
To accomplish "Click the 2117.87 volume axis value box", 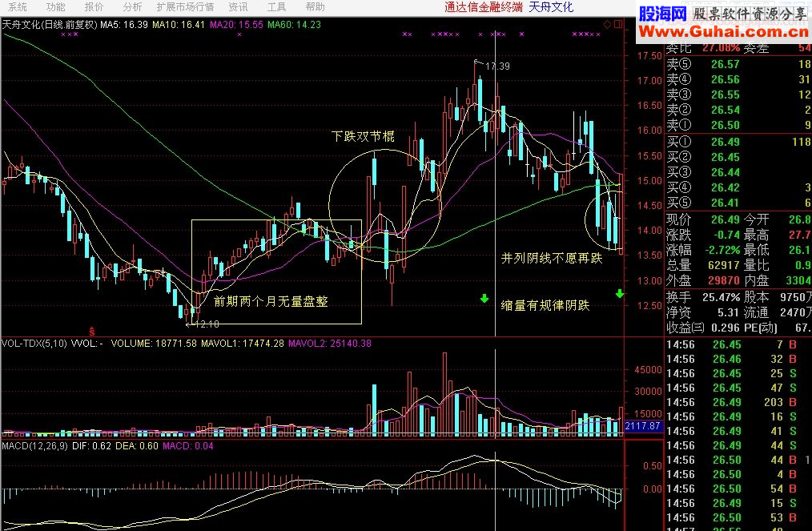I will 642,426.
